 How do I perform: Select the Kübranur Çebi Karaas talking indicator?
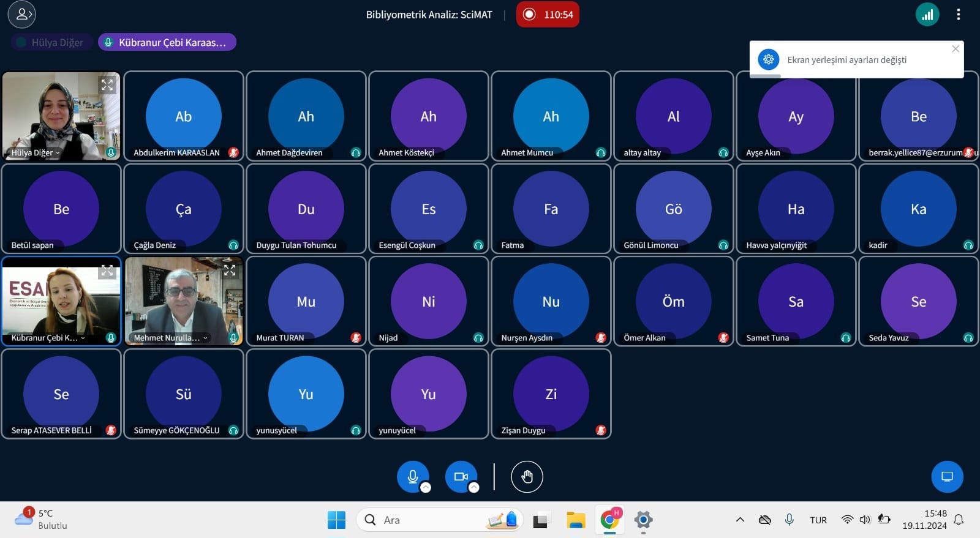point(167,42)
